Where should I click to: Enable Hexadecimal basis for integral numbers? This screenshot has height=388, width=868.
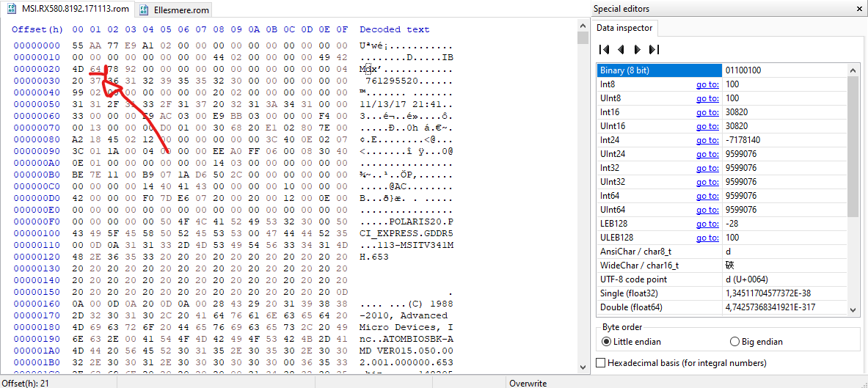click(x=681, y=363)
